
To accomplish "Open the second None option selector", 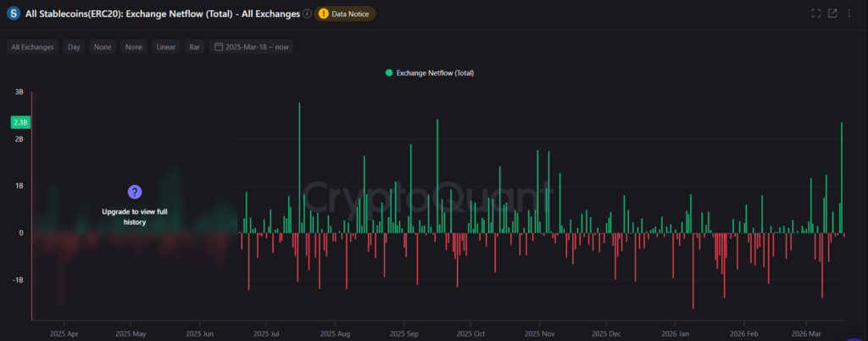I will (134, 48).
